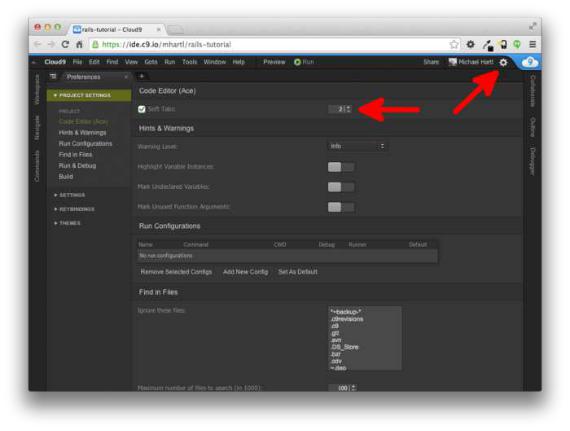Open the Debugger side panel
This screenshot has width=570, height=431.
pos(533,161)
